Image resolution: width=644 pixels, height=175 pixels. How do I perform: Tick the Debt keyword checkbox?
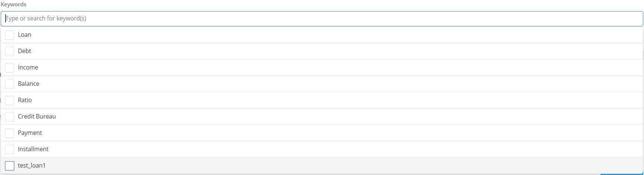click(x=10, y=51)
